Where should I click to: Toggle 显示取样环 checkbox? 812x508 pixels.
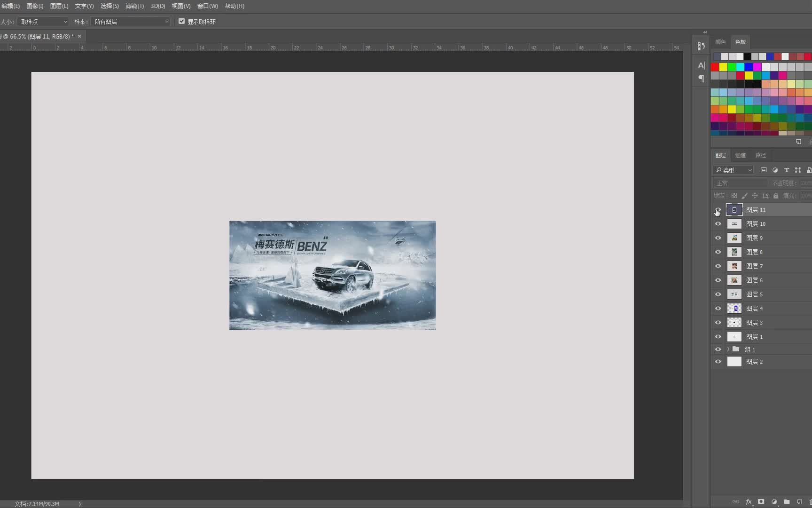[x=181, y=21]
